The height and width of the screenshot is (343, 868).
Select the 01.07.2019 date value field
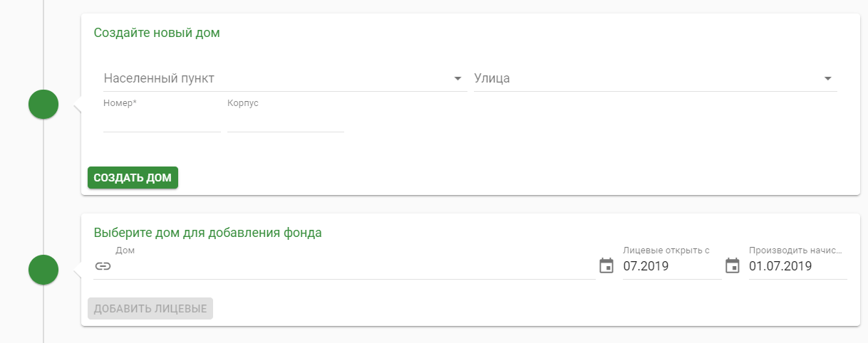pos(798,266)
